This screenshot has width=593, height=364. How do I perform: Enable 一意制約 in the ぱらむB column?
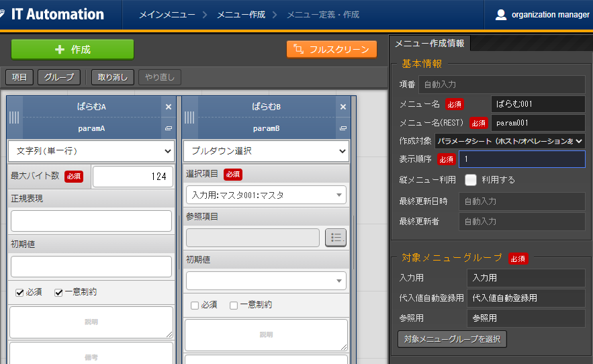pyautogui.click(x=234, y=305)
